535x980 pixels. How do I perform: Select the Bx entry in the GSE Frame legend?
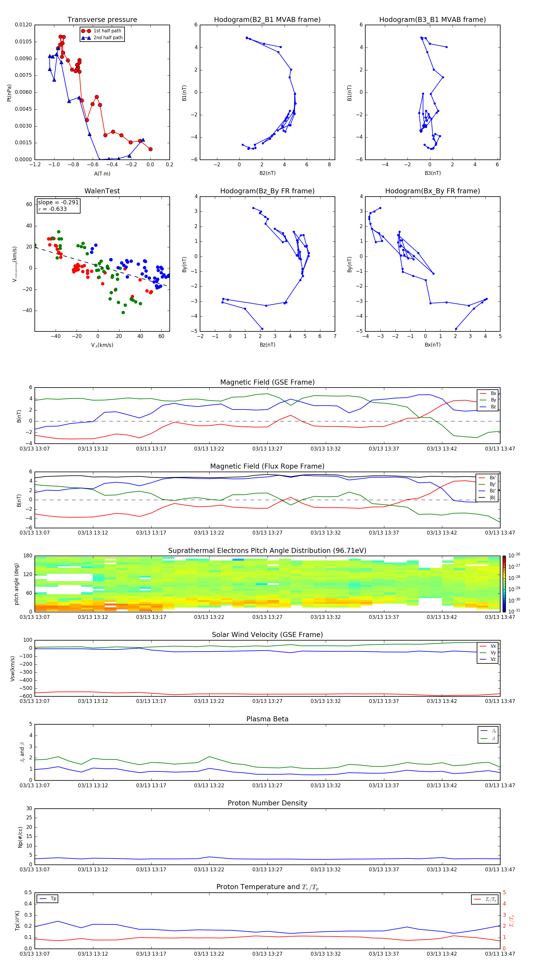488,393
